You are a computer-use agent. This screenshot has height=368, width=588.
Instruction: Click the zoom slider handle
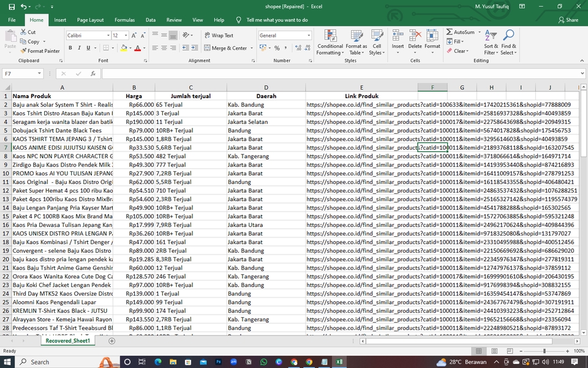(x=545, y=351)
